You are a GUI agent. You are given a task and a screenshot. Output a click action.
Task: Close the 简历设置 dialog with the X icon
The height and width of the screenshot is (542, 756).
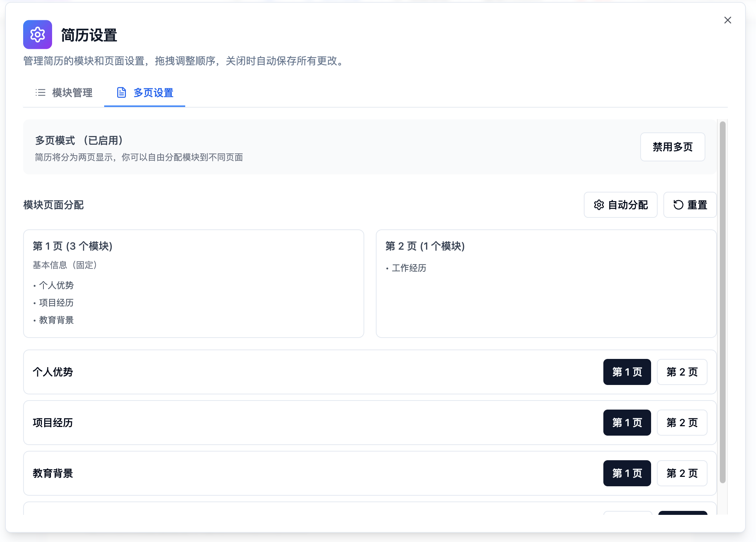click(727, 20)
